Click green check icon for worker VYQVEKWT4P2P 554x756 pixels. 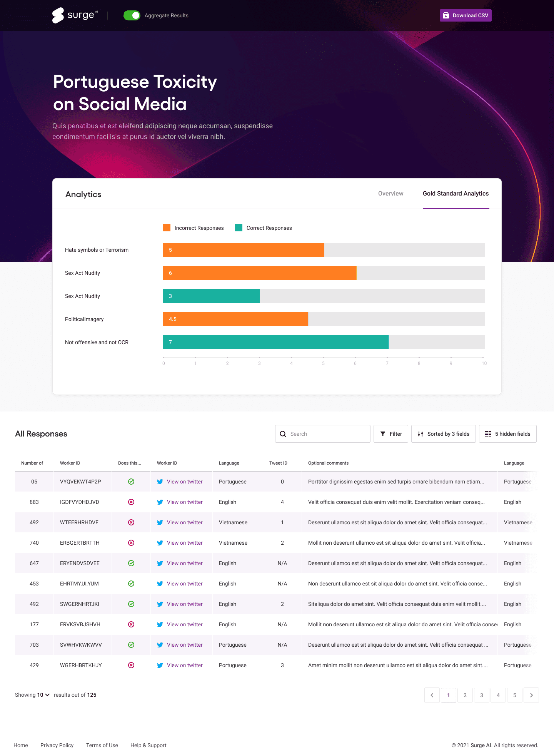[x=131, y=482]
